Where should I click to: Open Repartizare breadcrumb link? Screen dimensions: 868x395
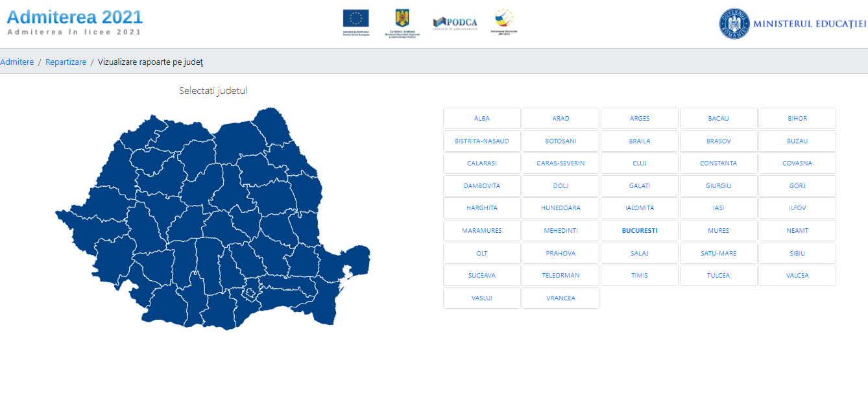pos(66,62)
